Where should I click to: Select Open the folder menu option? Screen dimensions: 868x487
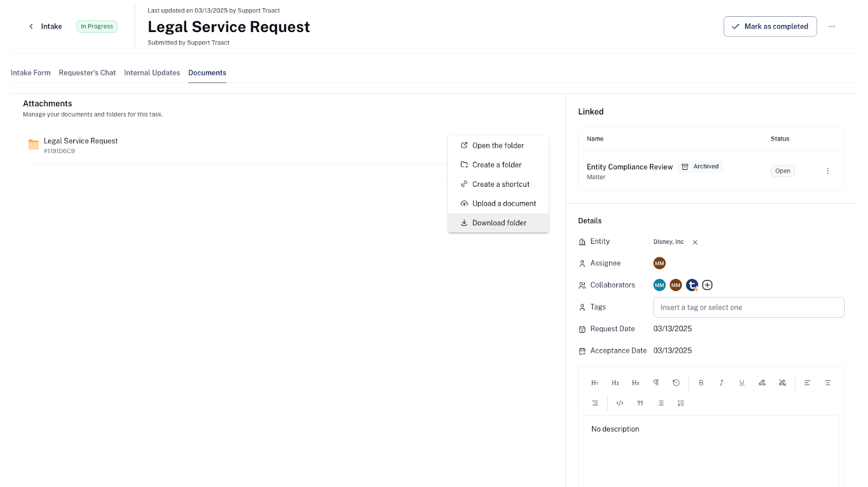pos(498,146)
